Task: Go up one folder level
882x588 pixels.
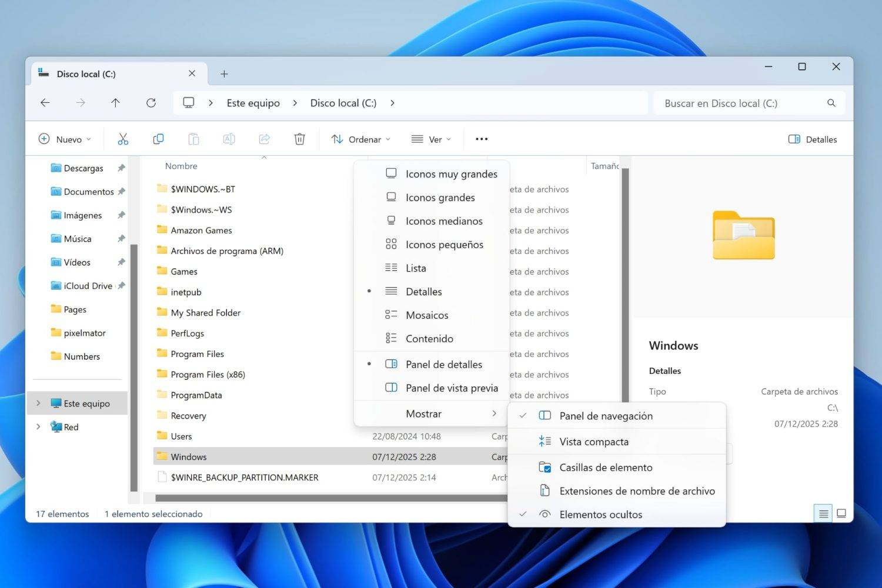Action: 115,103
